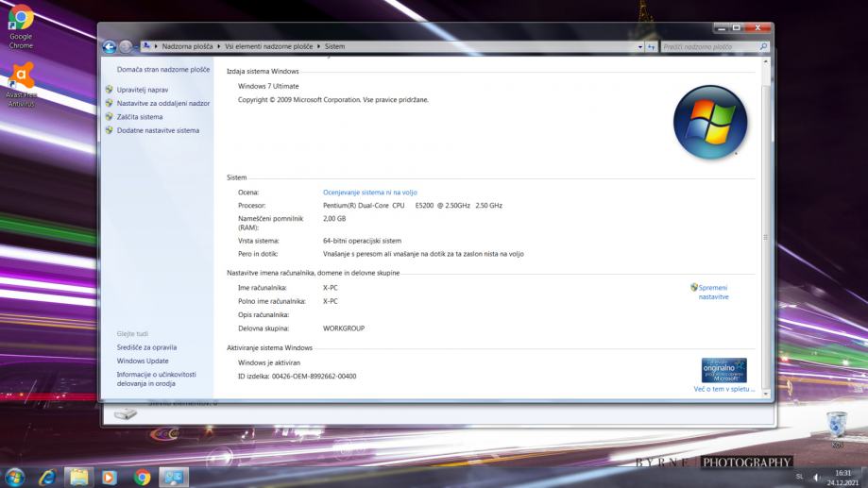
Task: Expand the arrow after 'Nadzorna plošča' breadcrumb
Action: click(217, 46)
